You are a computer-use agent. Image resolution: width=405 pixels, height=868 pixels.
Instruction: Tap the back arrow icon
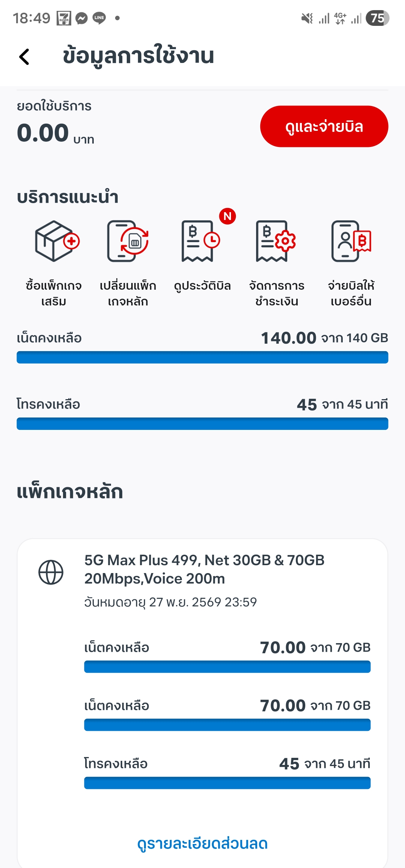(24, 57)
